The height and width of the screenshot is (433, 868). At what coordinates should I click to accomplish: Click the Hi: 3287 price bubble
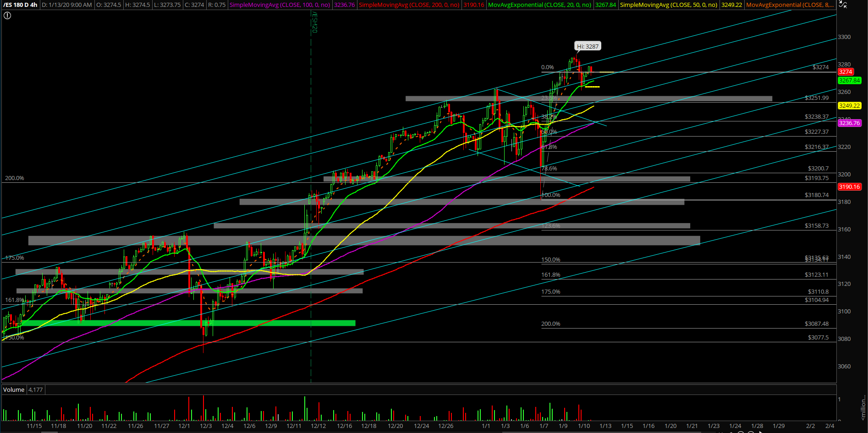click(x=588, y=46)
